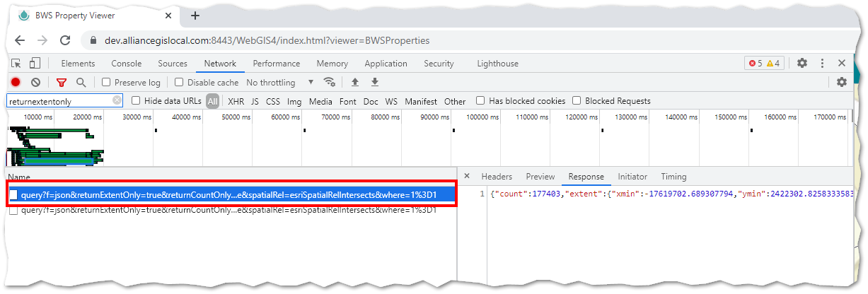Tick the Hide data URLs checkbox
The height and width of the screenshot is (294, 868).
click(x=137, y=101)
